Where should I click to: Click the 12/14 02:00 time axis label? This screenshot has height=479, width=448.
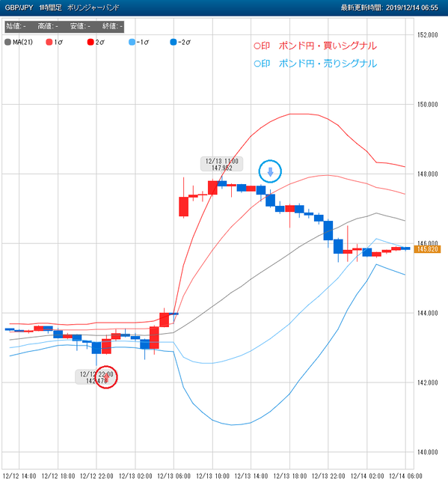(x=367, y=476)
